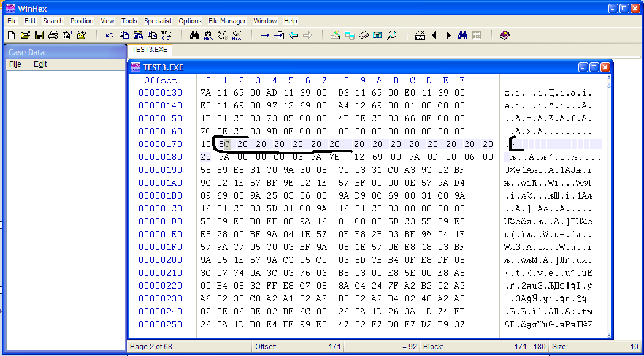Open the help book icon
Screen dimensions: 644x356
coord(504,35)
